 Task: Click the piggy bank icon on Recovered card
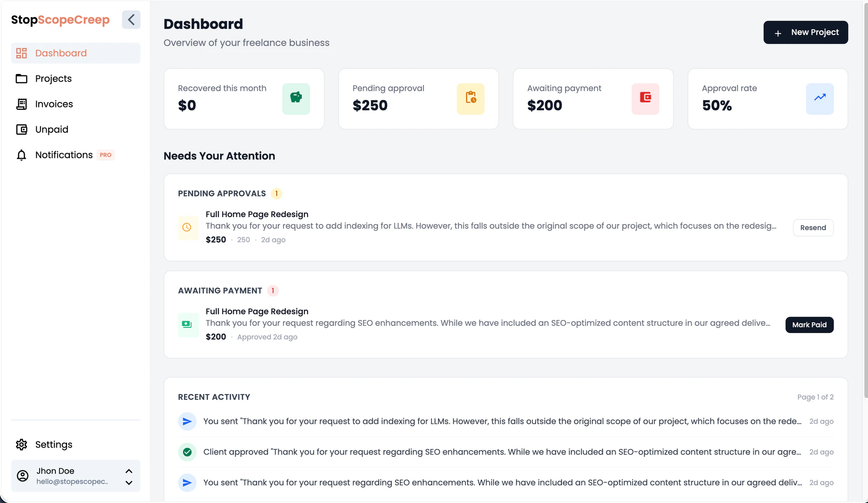296,99
